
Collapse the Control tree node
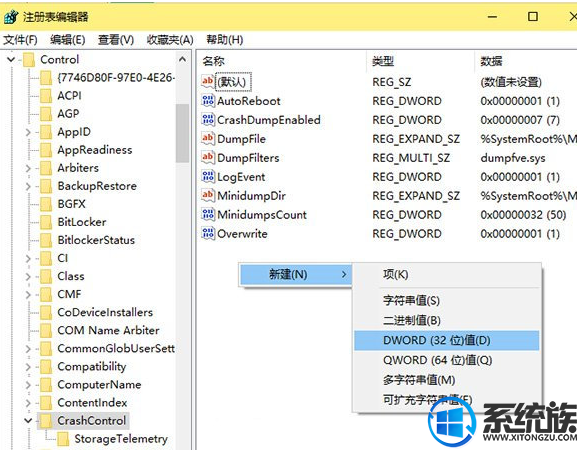pos(11,59)
